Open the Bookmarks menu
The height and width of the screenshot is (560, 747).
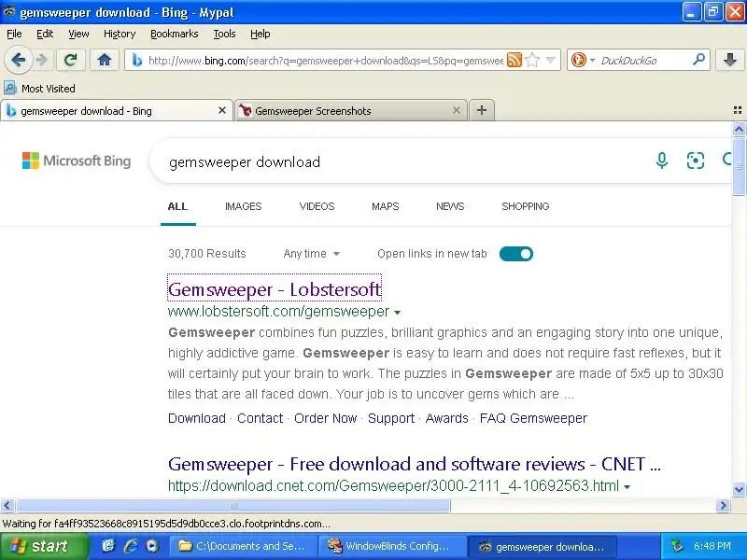pyautogui.click(x=175, y=34)
